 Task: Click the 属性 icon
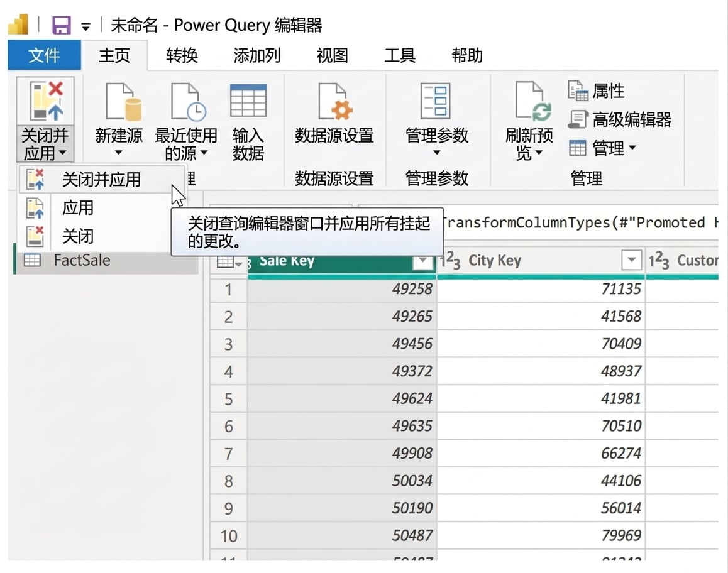pyautogui.click(x=578, y=90)
